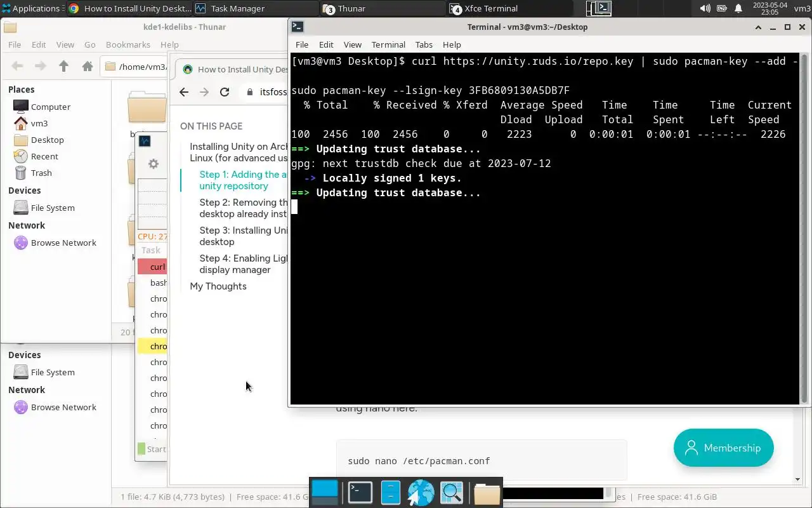
Task: Open the Terminal window Edit menu
Action: [326, 44]
